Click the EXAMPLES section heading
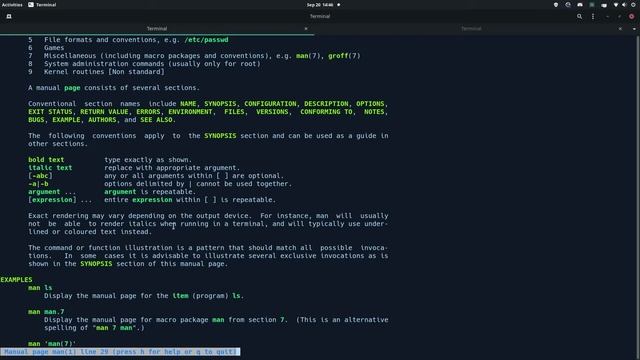The width and height of the screenshot is (640, 360). tap(16, 280)
